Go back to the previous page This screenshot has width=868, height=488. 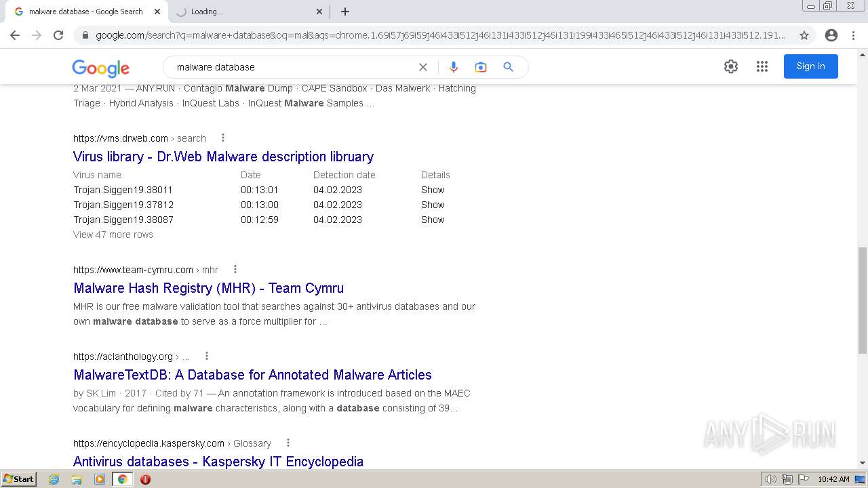15,35
